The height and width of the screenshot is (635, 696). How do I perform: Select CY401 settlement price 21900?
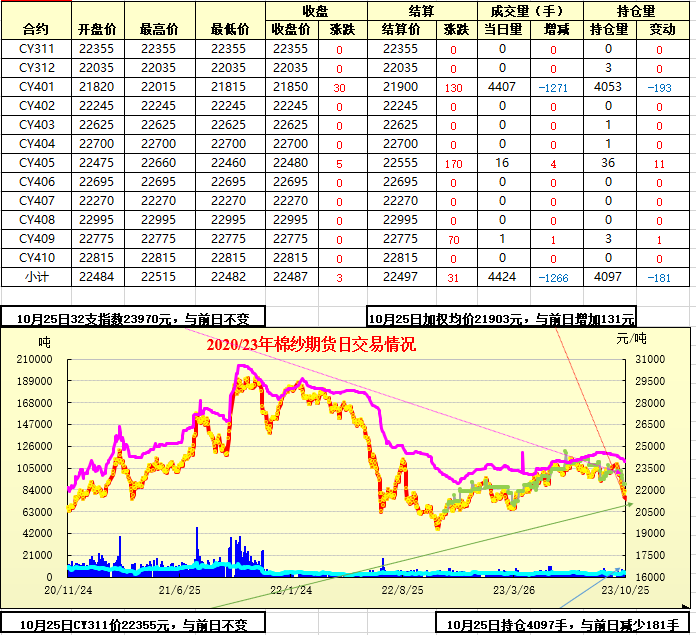(400, 87)
